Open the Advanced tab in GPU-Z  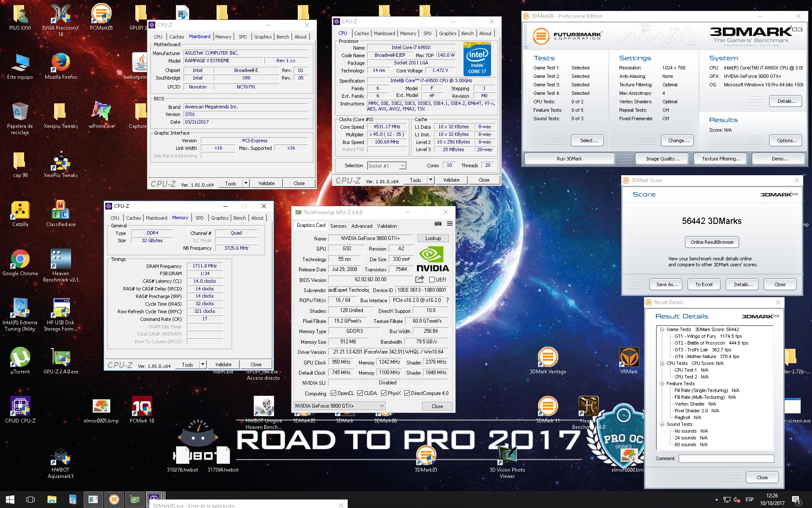pyautogui.click(x=362, y=226)
